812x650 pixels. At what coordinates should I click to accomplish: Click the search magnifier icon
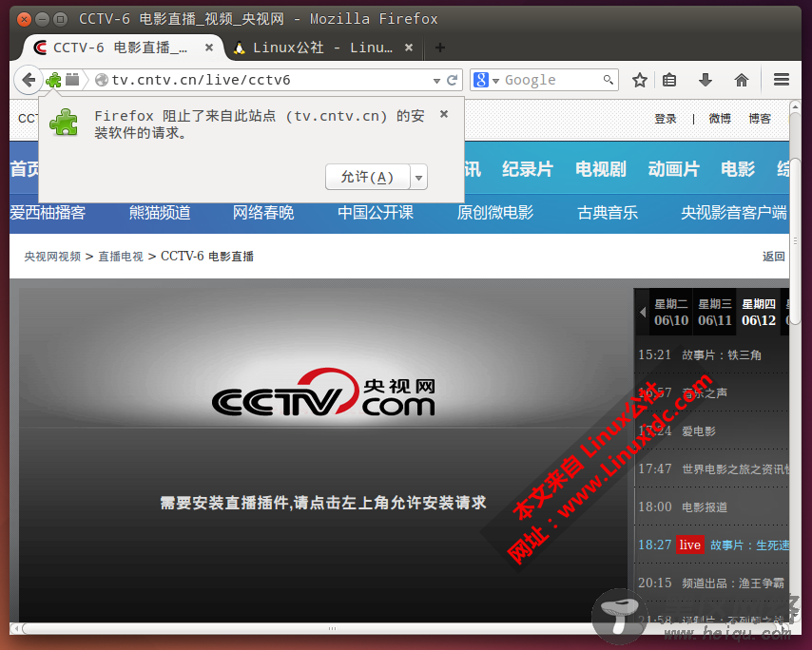(608, 80)
